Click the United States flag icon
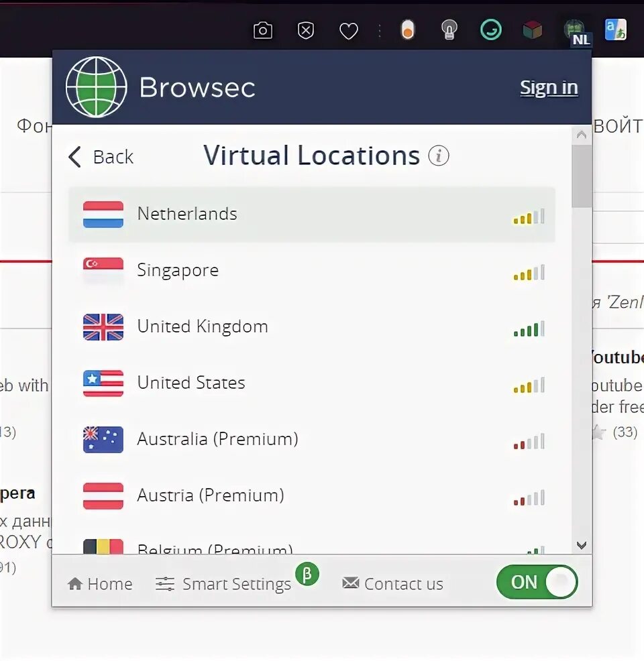 (103, 383)
